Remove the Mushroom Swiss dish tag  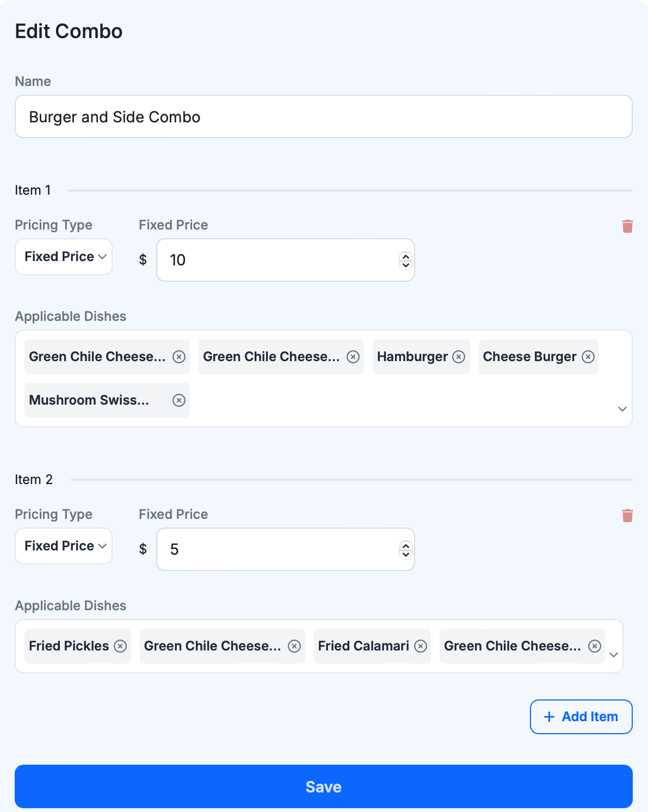tap(179, 400)
